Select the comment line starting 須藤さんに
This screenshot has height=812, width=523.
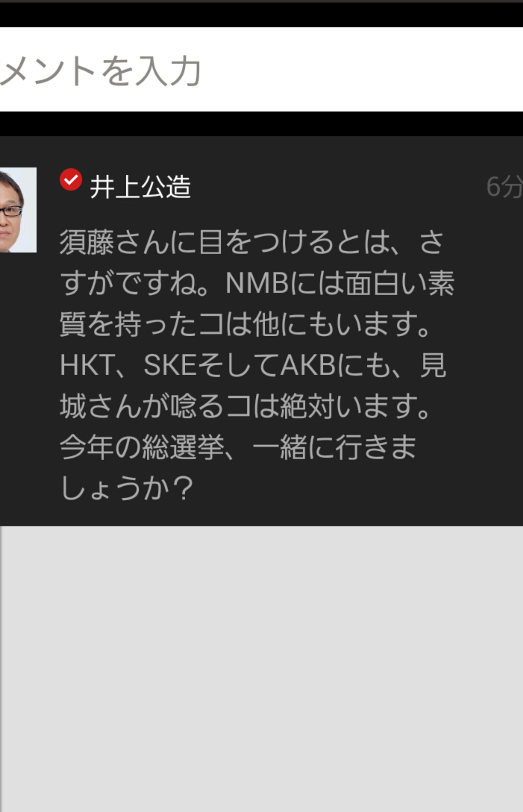[x=251, y=242]
